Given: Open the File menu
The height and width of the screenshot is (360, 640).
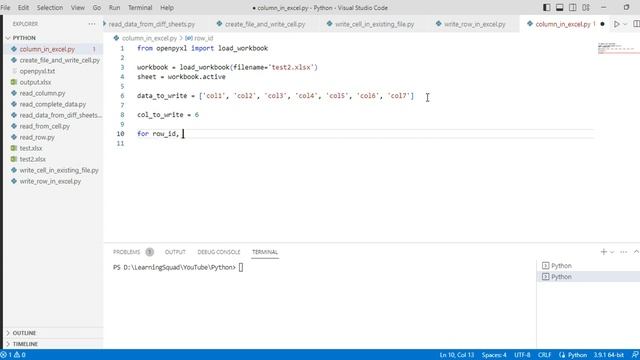Looking at the screenshot, I should [x=5, y=7].
